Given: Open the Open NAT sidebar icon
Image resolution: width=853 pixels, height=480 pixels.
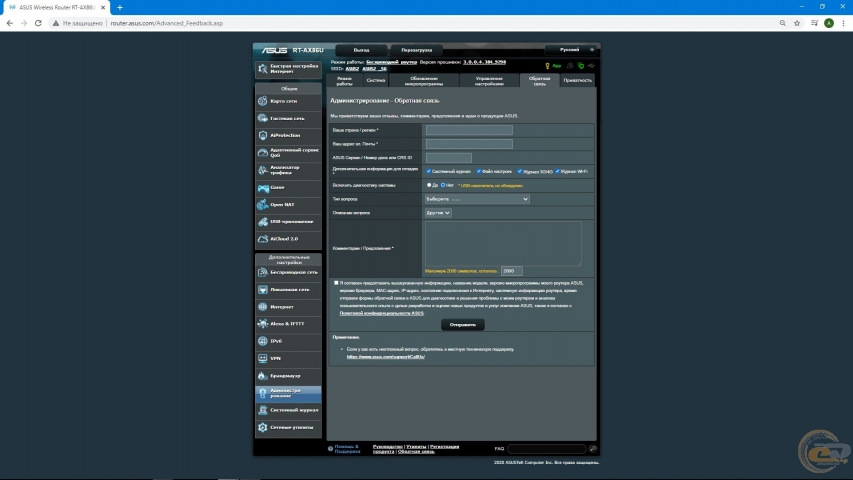Looking at the screenshot, I should (263, 205).
